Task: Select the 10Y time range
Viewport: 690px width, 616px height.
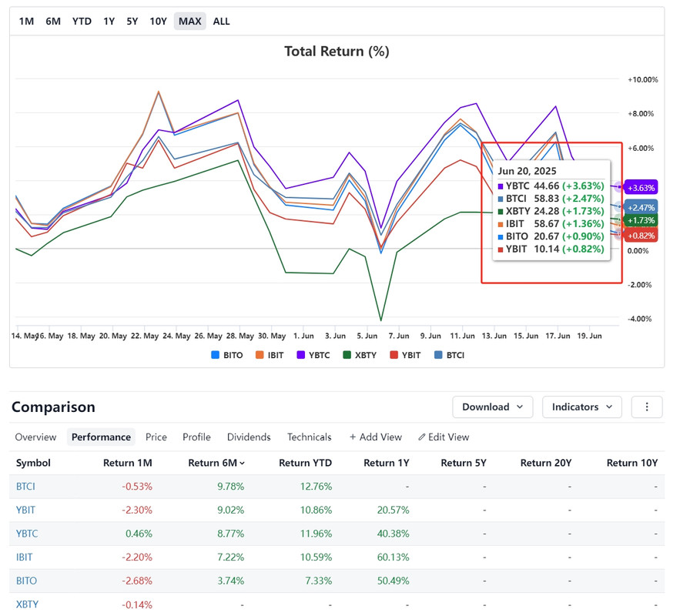Action: click(x=159, y=21)
